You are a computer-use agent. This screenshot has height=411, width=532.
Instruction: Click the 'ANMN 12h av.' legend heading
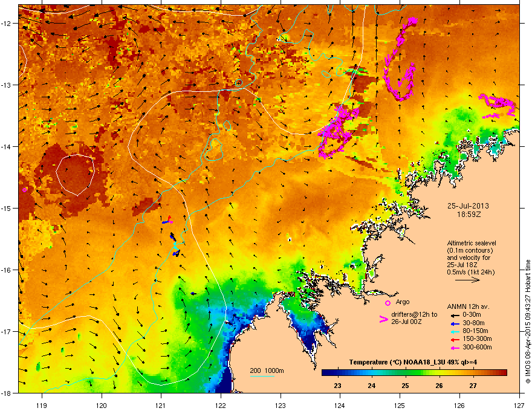coord(468,306)
